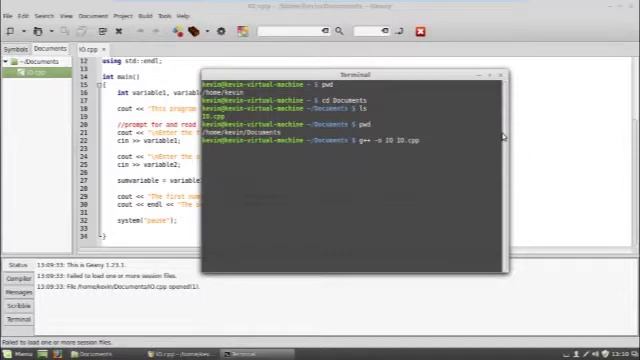Screen dimensions: 640x360
Task: Switch to the Status message tab
Action: (18, 265)
